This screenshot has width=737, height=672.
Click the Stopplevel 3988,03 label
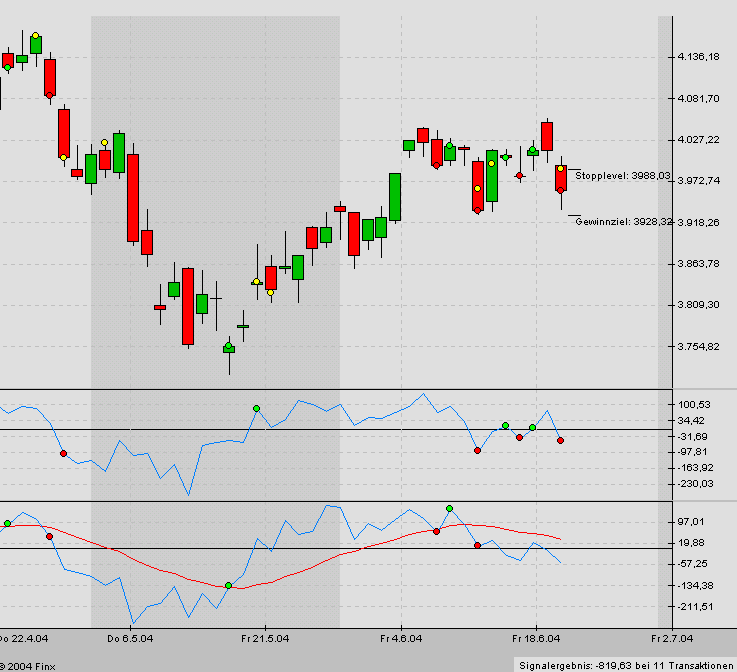[622, 175]
